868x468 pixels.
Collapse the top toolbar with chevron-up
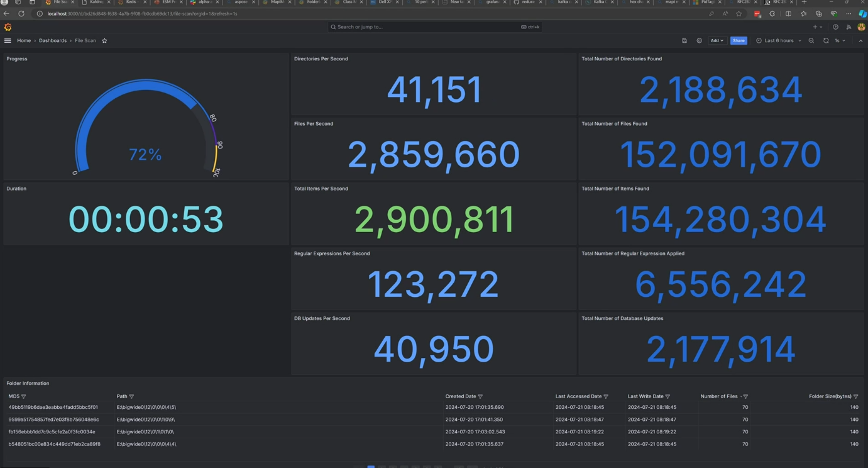coord(860,41)
